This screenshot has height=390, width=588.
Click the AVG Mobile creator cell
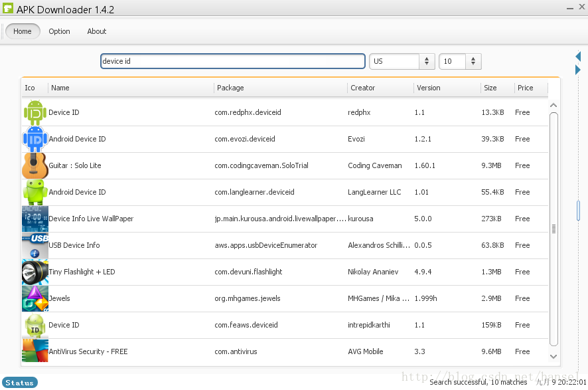[365, 351]
